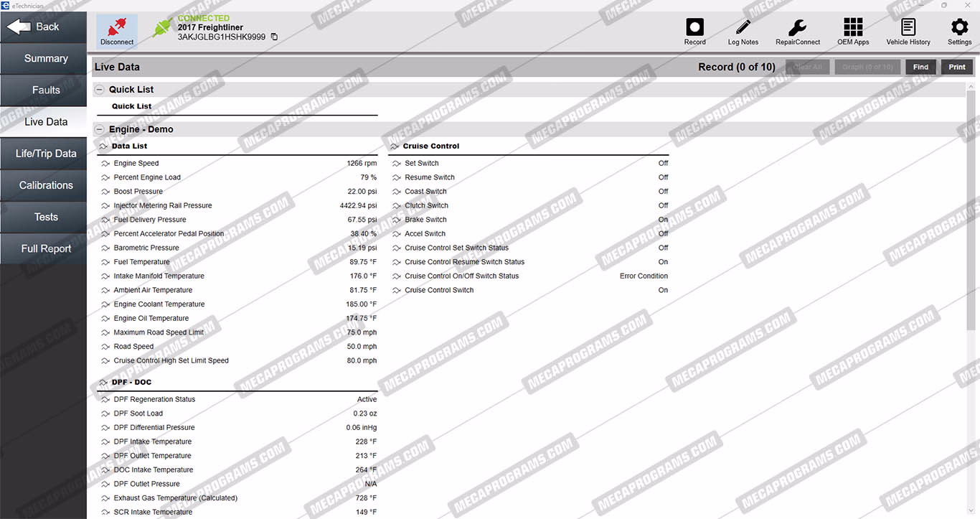
Task: Click the Find button
Action: click(x=921, y=67)
